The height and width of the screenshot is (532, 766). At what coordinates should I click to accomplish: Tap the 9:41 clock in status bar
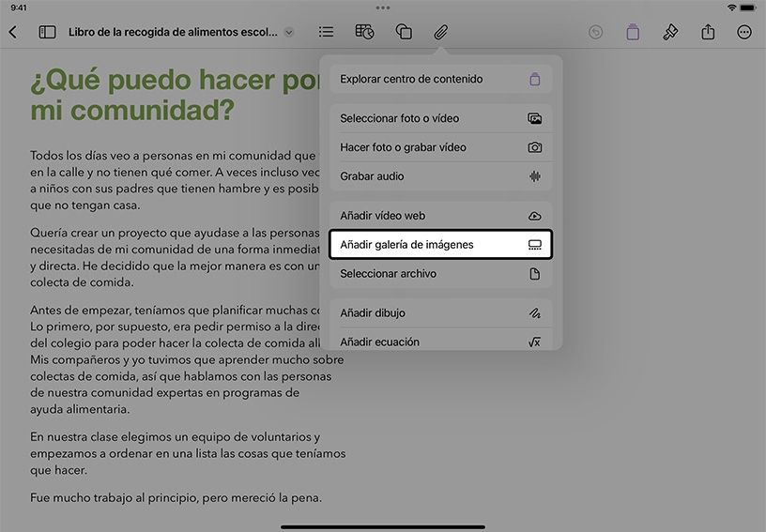19,8
